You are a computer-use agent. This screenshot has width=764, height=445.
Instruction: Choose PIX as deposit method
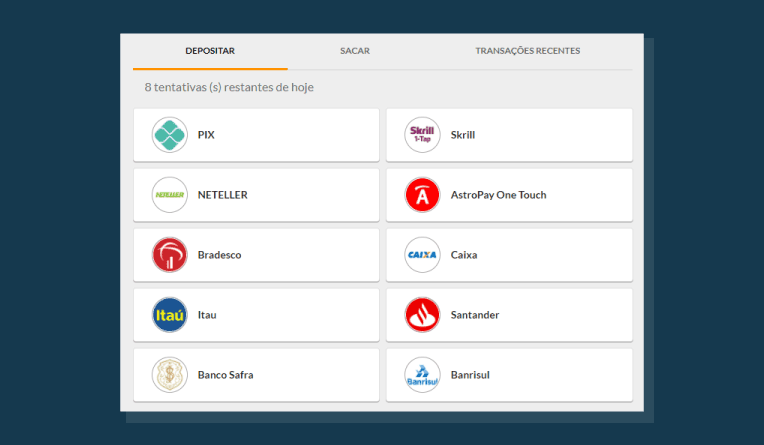coord(256,135)
